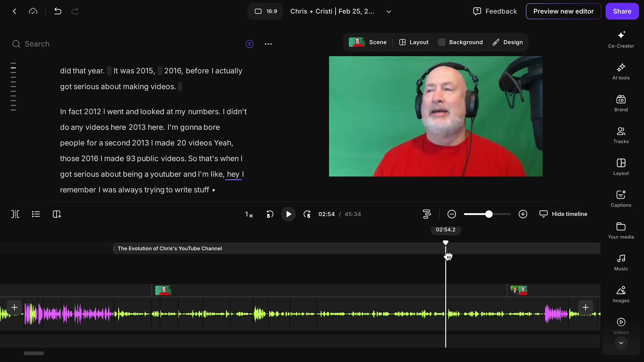Toggle the timeline track layout view

[427, 214]
